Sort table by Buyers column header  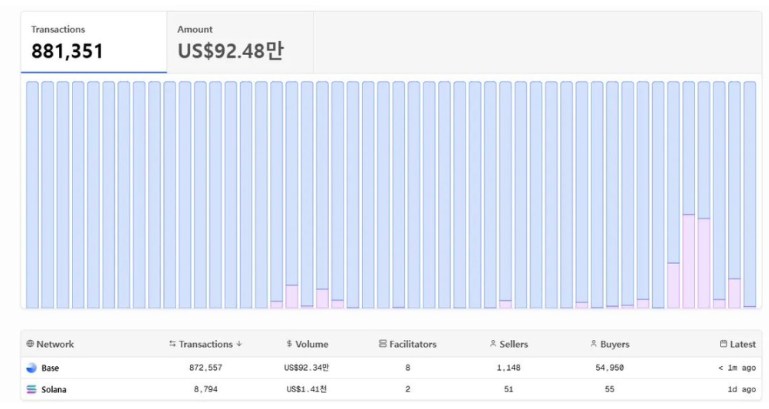tap(615, 344)
